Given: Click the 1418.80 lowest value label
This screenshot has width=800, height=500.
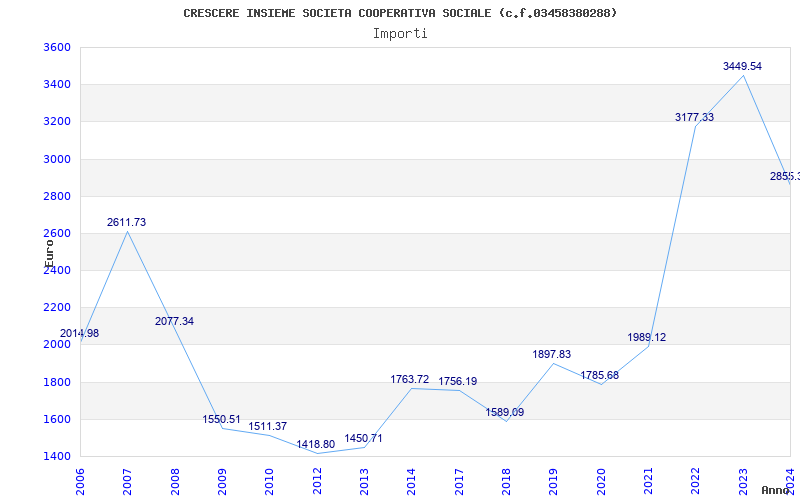Looking at the screenshot, I should pyautogui.click(x=316, y=444).
